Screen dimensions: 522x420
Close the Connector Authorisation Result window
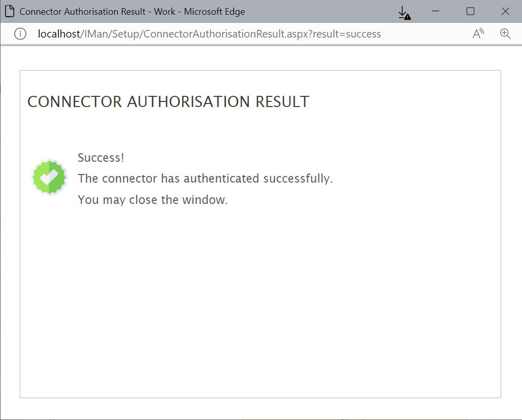point(505,12)
